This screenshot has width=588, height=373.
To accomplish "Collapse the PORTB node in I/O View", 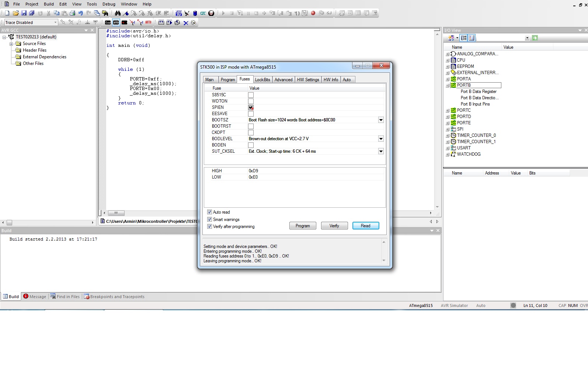I will (x=448, y=85).
